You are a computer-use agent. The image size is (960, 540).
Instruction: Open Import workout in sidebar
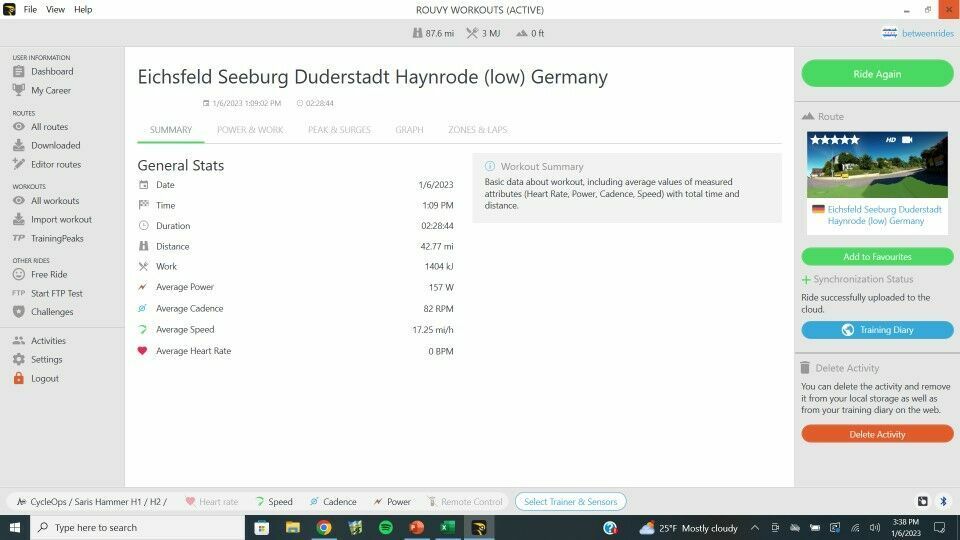pos(60,220)
